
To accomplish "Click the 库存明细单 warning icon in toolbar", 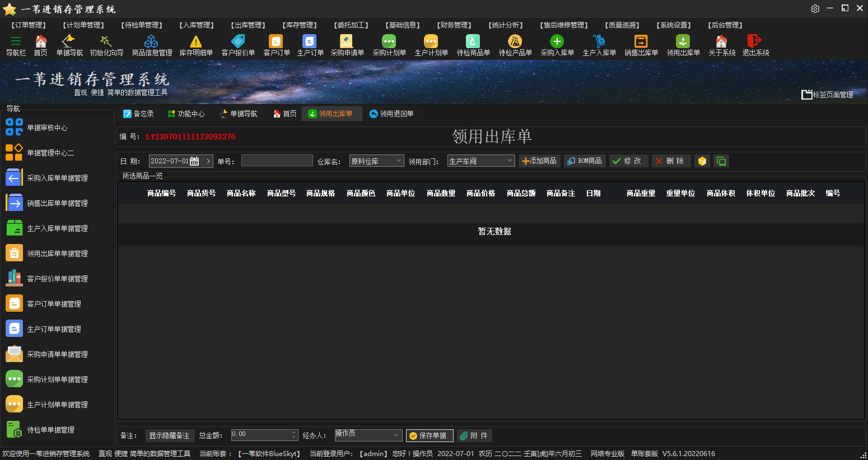I will (195, 42).
